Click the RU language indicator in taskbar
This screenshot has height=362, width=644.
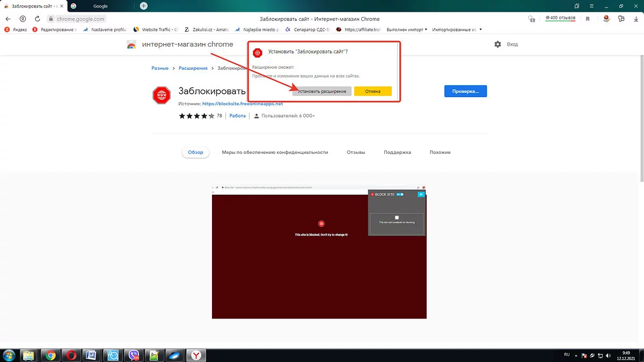click(x=567, y=354)
